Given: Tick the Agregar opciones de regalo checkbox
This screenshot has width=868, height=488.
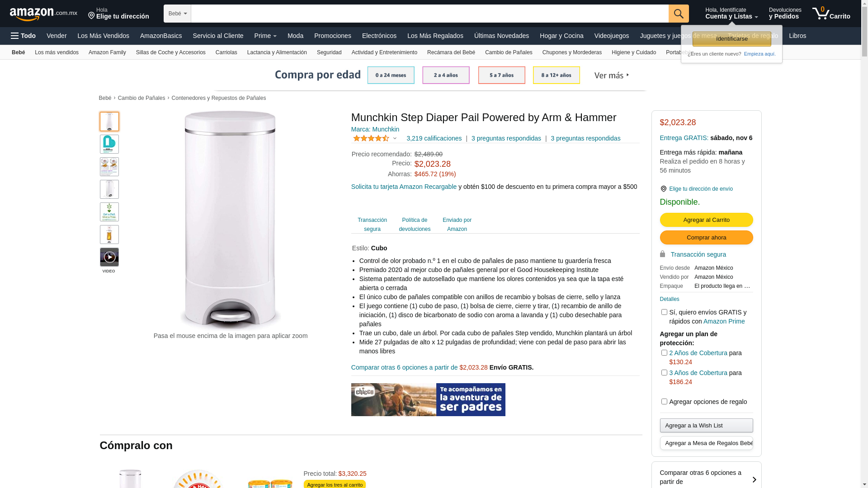Looking at the screenshot, I should point(664,402).
